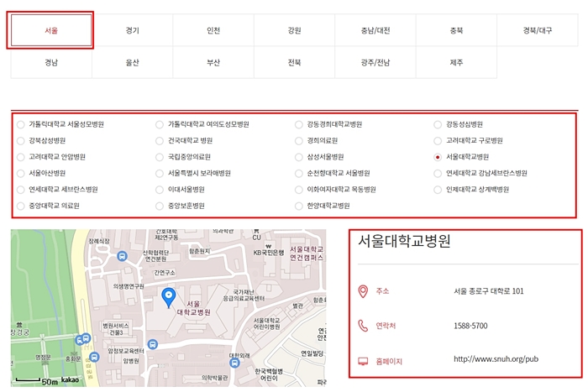Open the 경북/대구 region tab

point(538,30)
